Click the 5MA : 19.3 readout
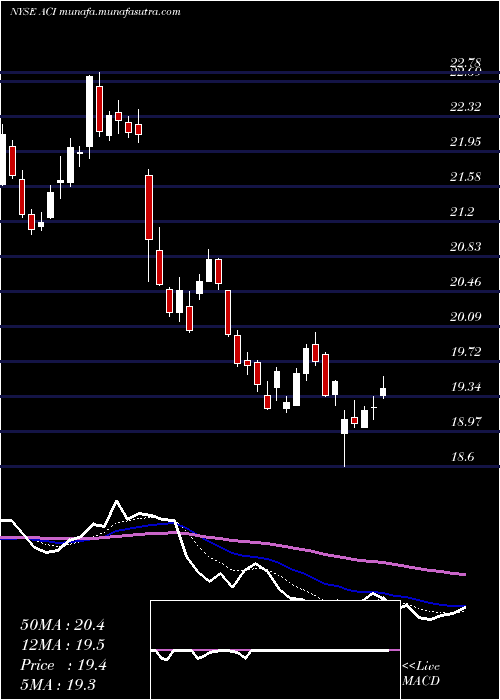Image resolution: width=500 pixels, height=700 pixels. tap(58, 685)
